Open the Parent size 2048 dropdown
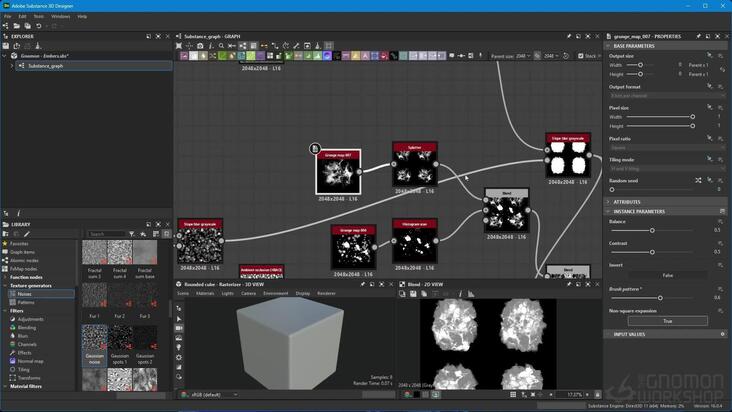This screenshot has height=412, width=732. pos(523,56)
